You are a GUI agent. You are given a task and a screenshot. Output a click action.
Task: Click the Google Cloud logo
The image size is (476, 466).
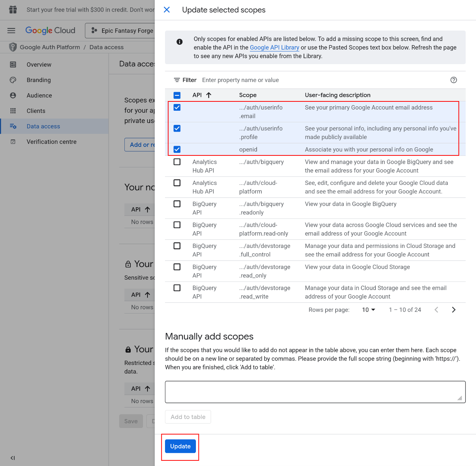pos(50,30)
